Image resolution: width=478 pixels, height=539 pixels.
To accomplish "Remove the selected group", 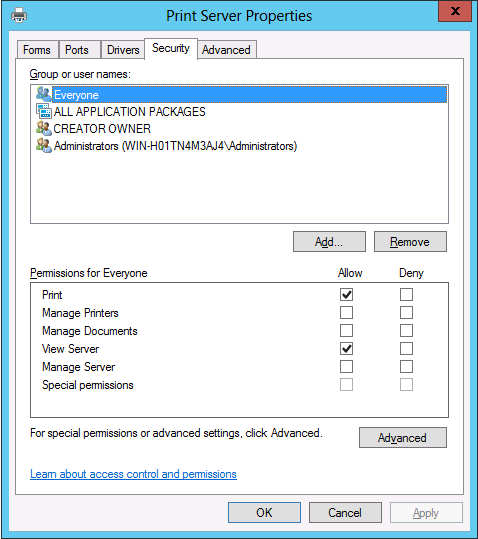I will pyautogui.click(x=410, y=242).
